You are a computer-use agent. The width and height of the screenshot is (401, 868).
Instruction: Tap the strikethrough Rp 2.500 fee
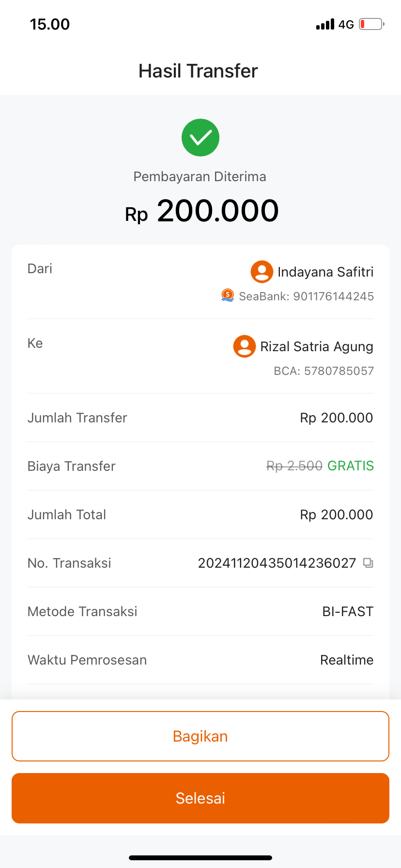(x=294, y=466)
